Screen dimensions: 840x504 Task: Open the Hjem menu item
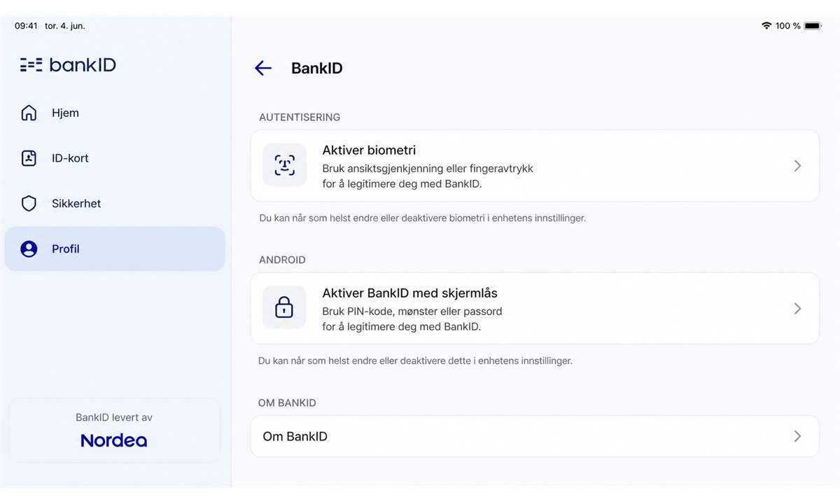tap(115, 113)
